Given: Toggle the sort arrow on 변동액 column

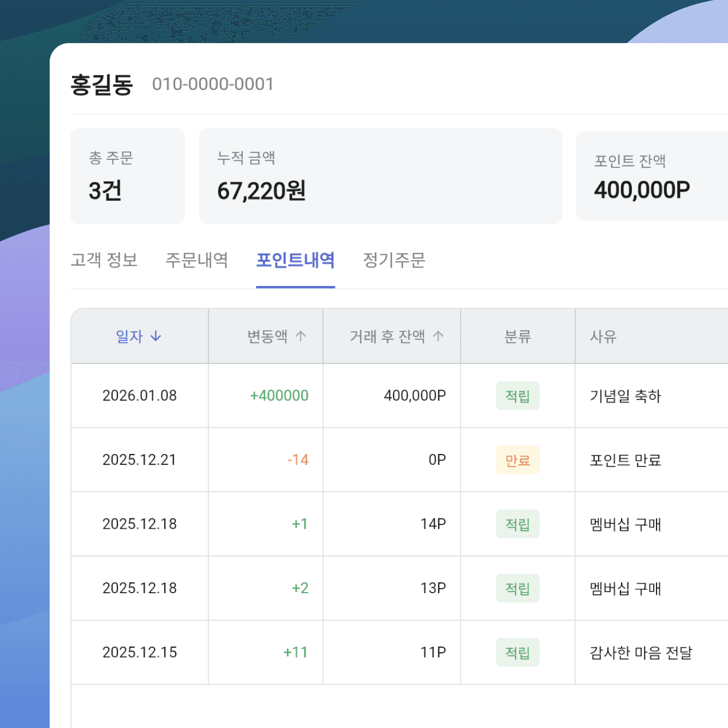Looking at the screenshot, I should point(301,336).
